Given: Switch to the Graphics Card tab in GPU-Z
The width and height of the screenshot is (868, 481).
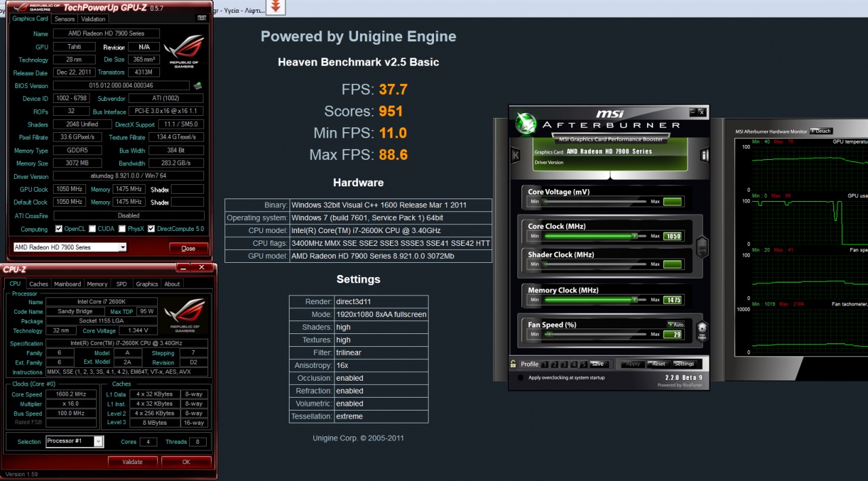Looking at the screenshot, I should pyautogui.click(x=30, y=19).
